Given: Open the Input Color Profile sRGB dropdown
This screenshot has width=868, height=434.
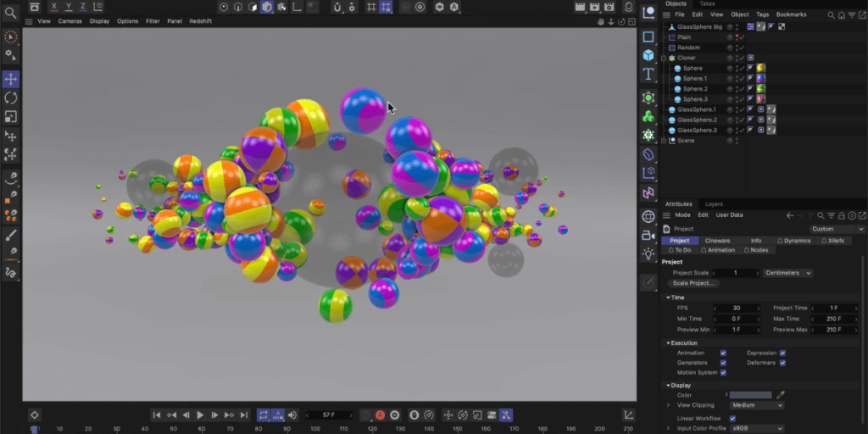Looking at the screenshot, I should click(x=756, y=428).
